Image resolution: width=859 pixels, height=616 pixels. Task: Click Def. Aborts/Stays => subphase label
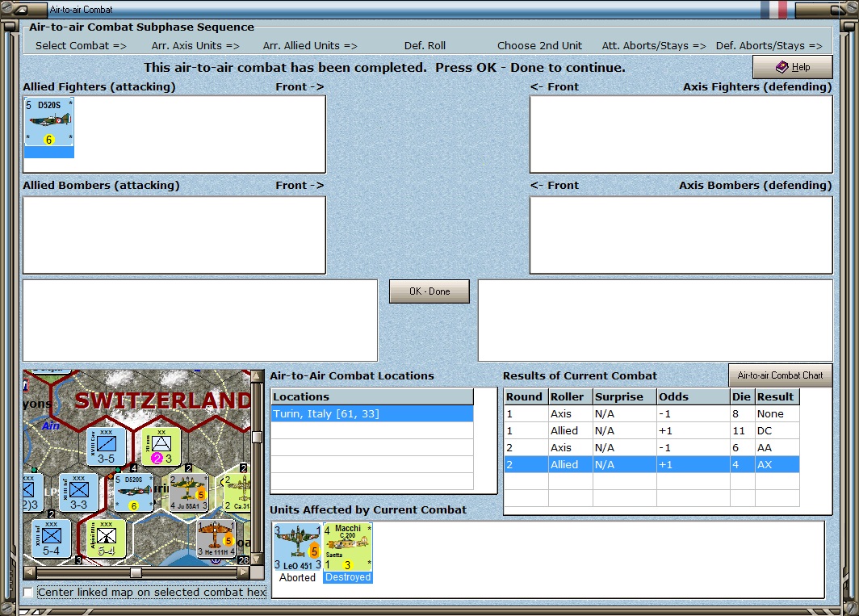pyautogui.click(x=769, y=46)
